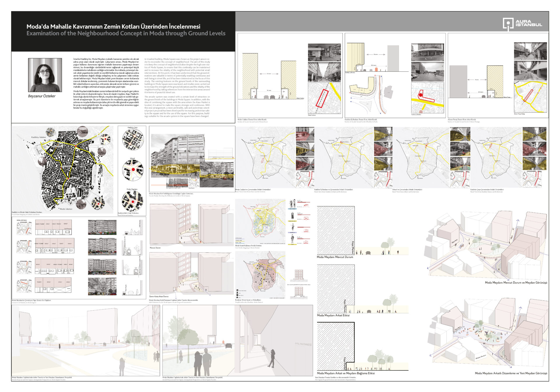Click the English subtitle about Ground Levels
This screenshot has width=560, height=392.
pos(126,34)
